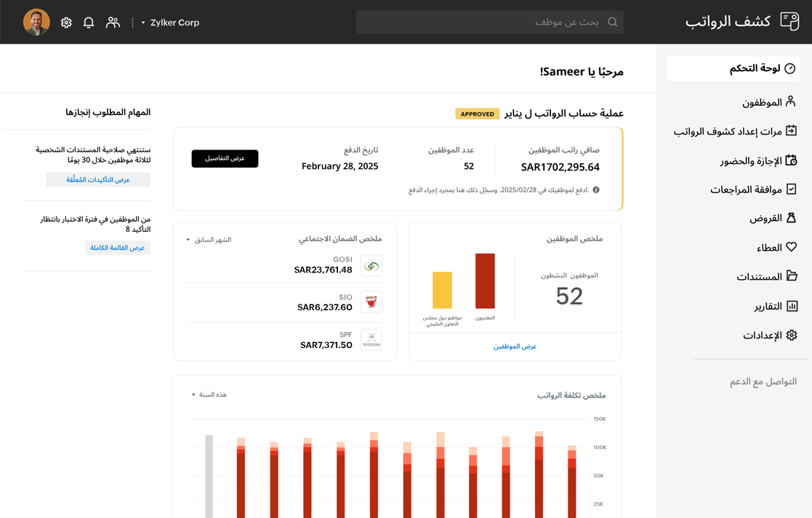Open the موافقة المراجعات approvals icon
Viewport: 812px width, 518px height.
(792, 187)
